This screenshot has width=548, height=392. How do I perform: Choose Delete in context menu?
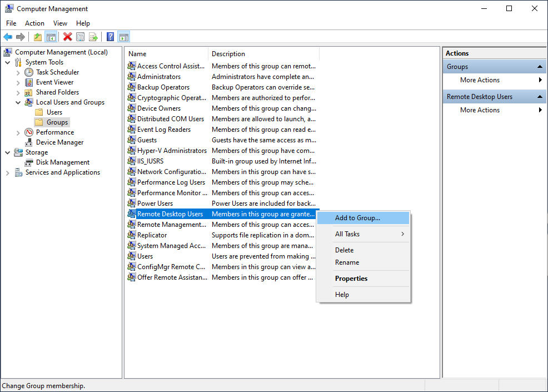click(363, 250)
